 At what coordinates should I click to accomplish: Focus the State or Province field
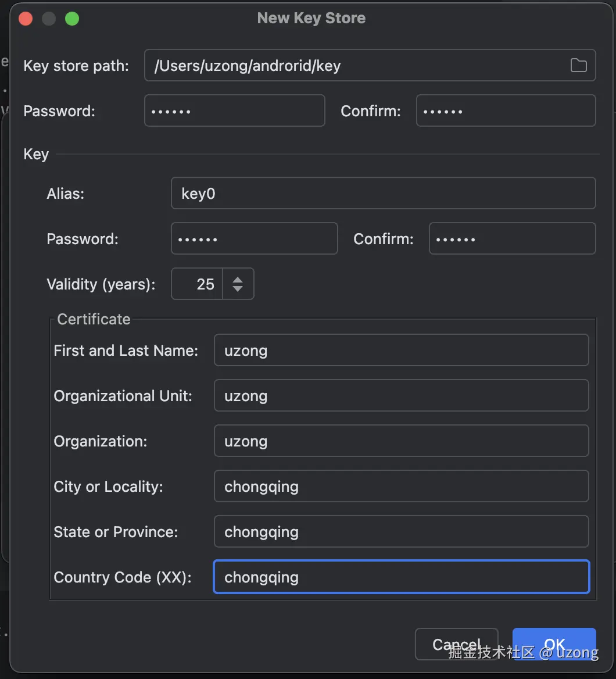point(401,531)
